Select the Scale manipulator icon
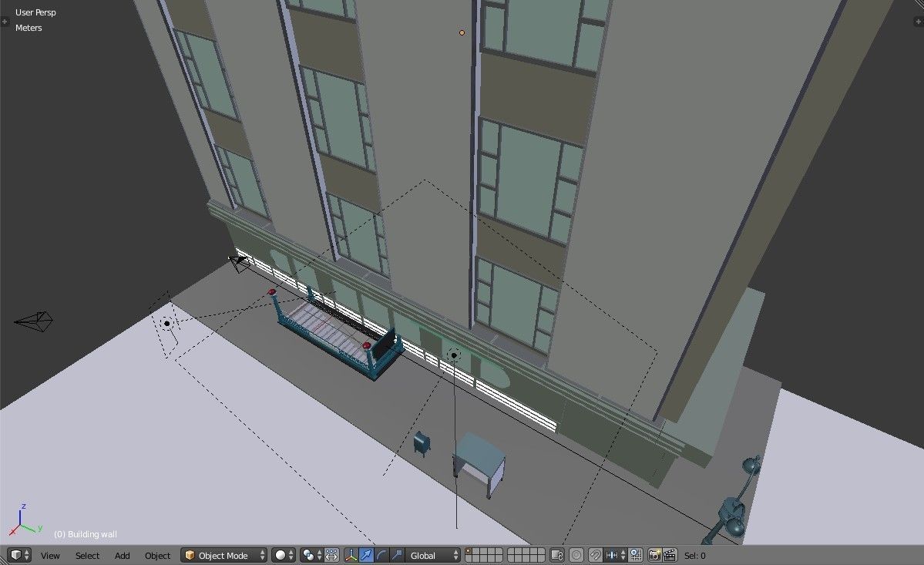Viewport: 924px width, 565px height. (396, 555)
